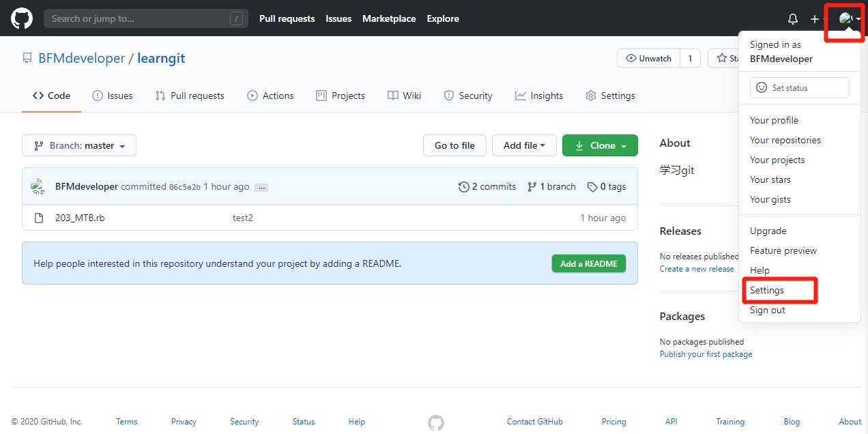
Task: Switch to the repository Issues tab
Action: [113, 96]
